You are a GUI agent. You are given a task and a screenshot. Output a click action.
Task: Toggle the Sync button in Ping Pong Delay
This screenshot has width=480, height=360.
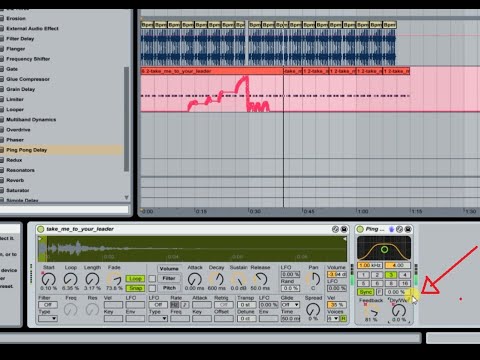tap(365, 292)
